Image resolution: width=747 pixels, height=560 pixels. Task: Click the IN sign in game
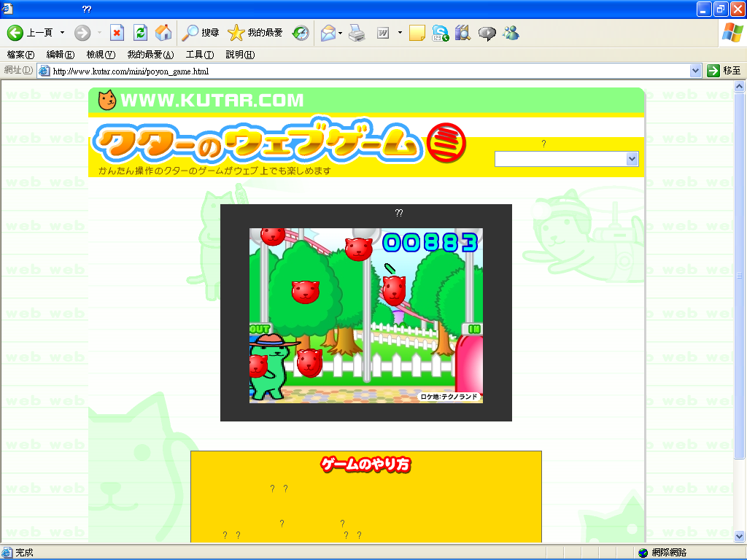click(x=473, y=329)
